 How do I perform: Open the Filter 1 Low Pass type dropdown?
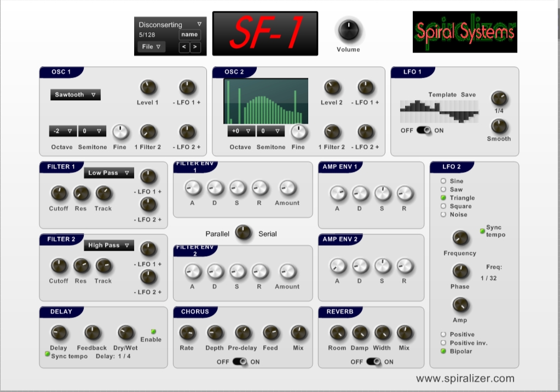click(109, 172)
